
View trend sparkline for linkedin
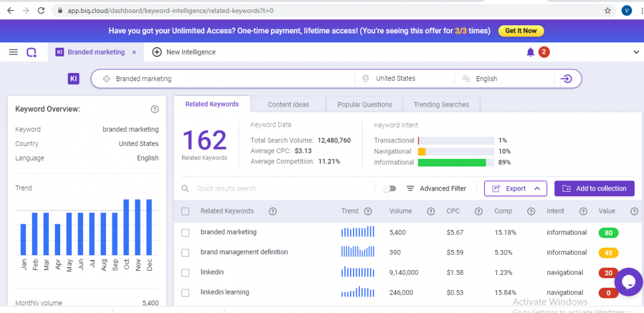click(x=358, y=272)
